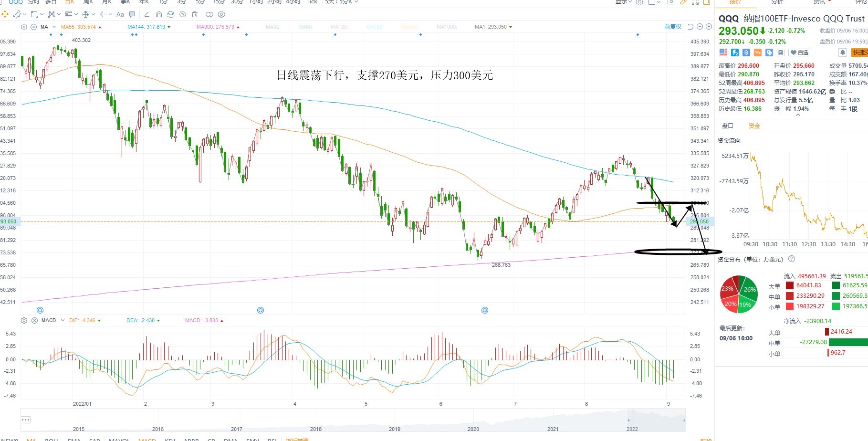Screen dimensions: 868x441
Task: Collapse quote details with chevron
Action: coord(798,115)
